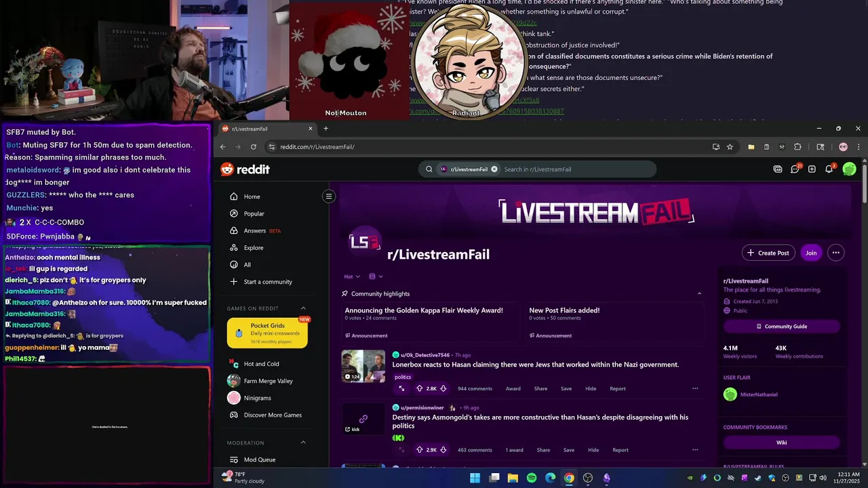Open the Wiki community bookmark

coord(781,443)
